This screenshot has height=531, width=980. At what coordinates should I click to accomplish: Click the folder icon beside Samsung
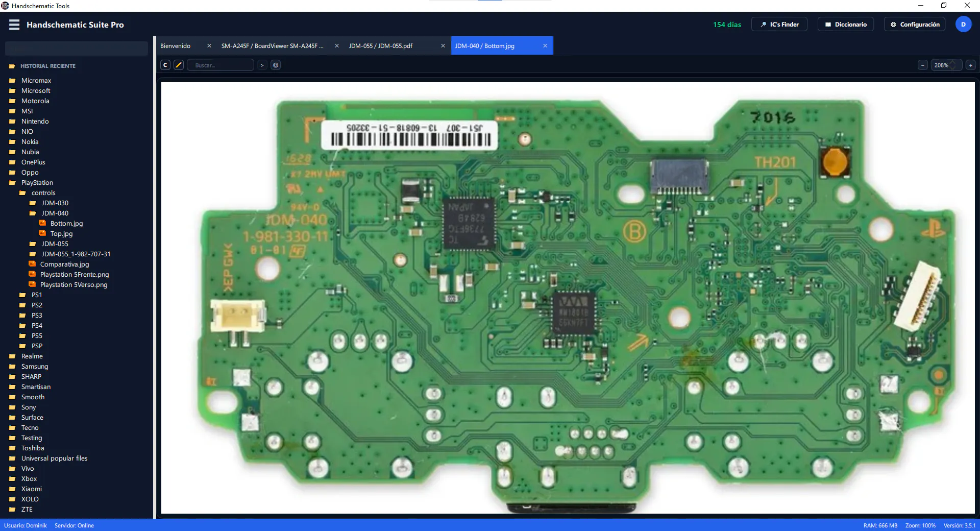coord(12,367)
